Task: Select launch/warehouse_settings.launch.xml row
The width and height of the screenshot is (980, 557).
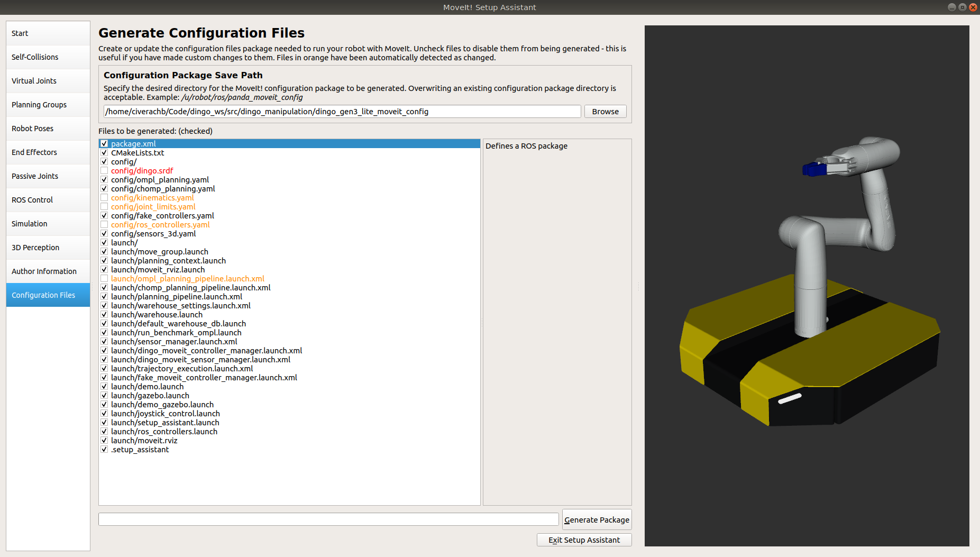Action: tap(289, 306)
